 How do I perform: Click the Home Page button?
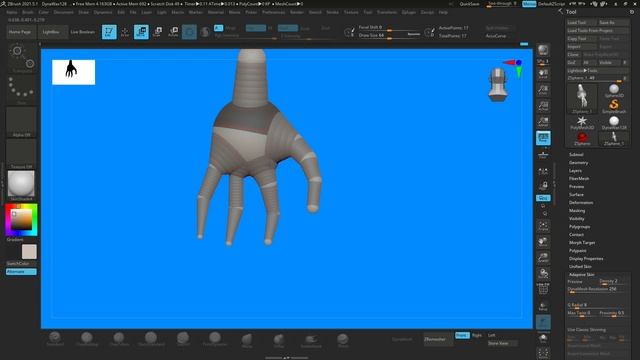[x=20, y=32]
